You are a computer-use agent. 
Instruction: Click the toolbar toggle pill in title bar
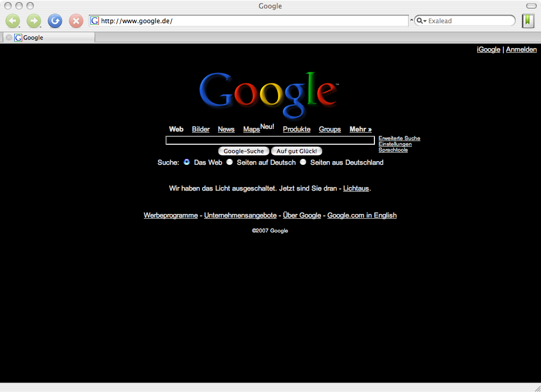[531, 6]
